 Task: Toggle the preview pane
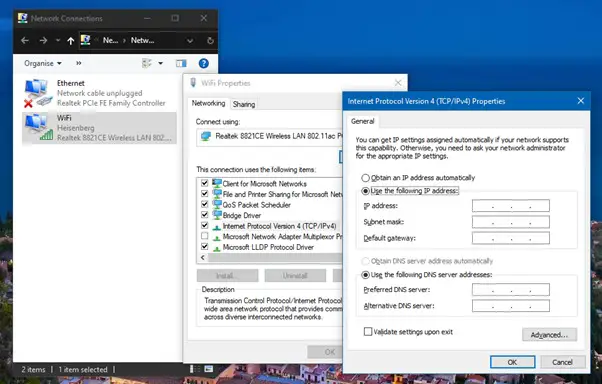coord(181,63)
